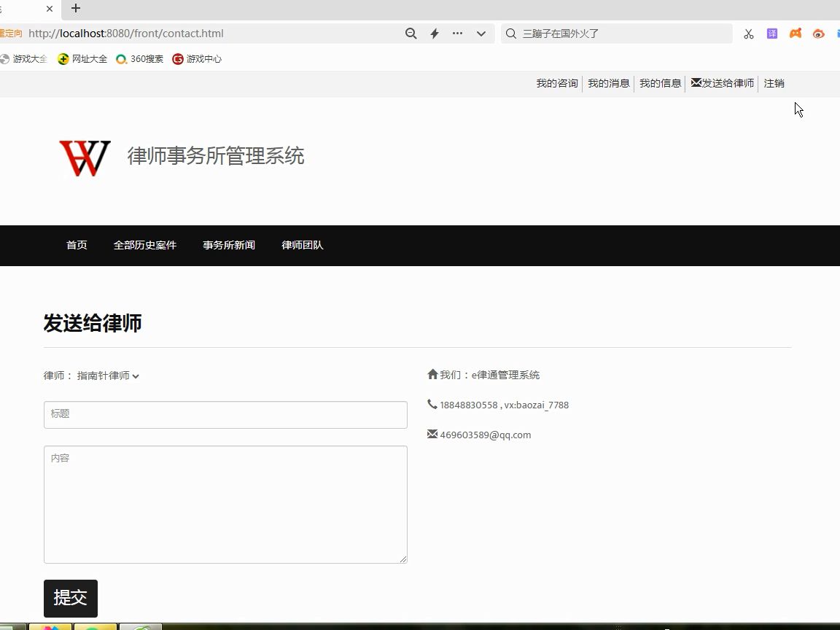
Task: Open the translate tool icon
Action: coord(771,34)
